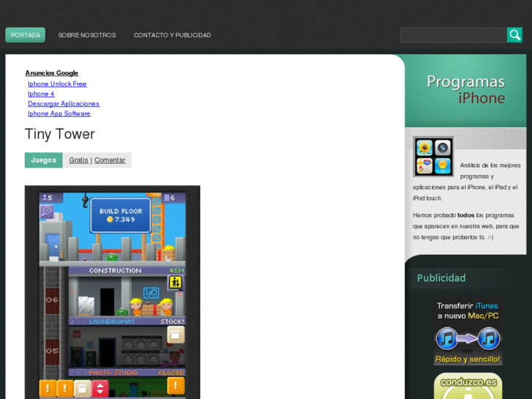This screenshot has height=399, width=532.
Task: Open the Transferir iTunes advertisement banner
Action: click(468, 332)
